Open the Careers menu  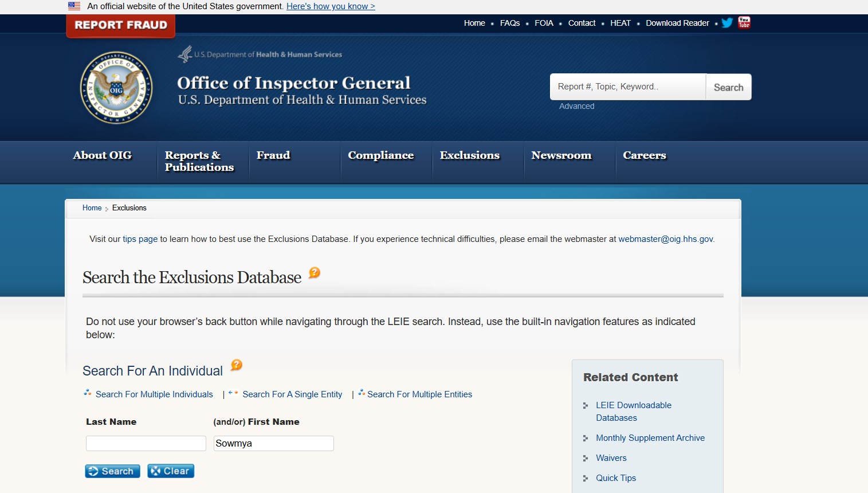coord(645,155)
